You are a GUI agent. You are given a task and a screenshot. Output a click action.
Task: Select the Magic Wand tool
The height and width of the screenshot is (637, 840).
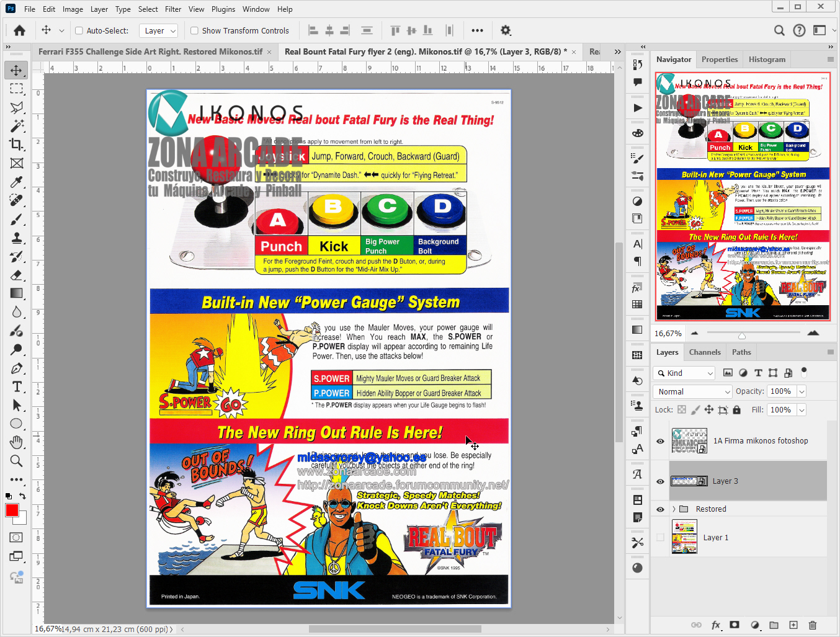pyautogui.click(x=17, y=126)
